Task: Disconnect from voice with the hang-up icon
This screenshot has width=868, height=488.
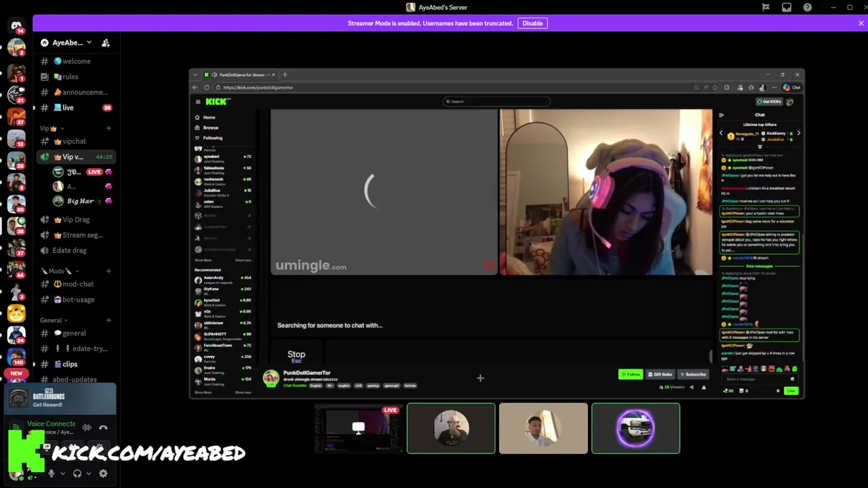Action: click(x=103, y=428)
